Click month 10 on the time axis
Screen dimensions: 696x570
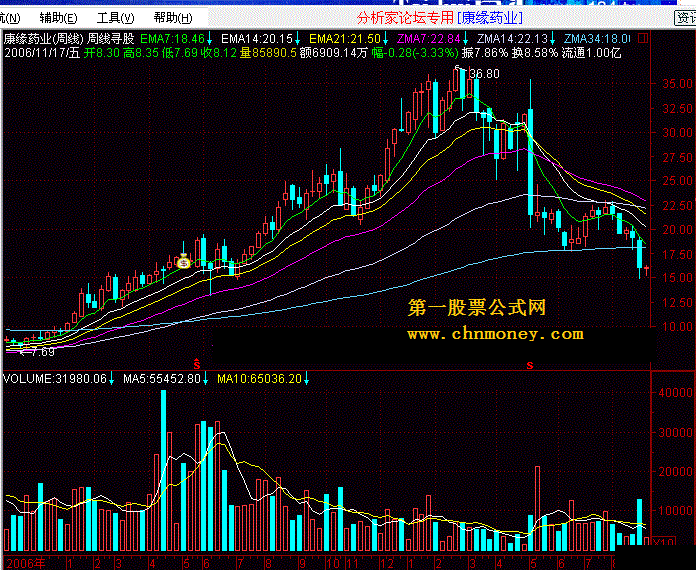(x=332, y=564)
